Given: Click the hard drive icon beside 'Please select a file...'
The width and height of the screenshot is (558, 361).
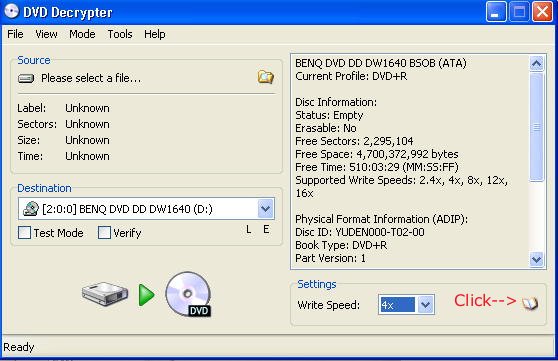Looking at the screenshot, I should [x=26, y=78].
